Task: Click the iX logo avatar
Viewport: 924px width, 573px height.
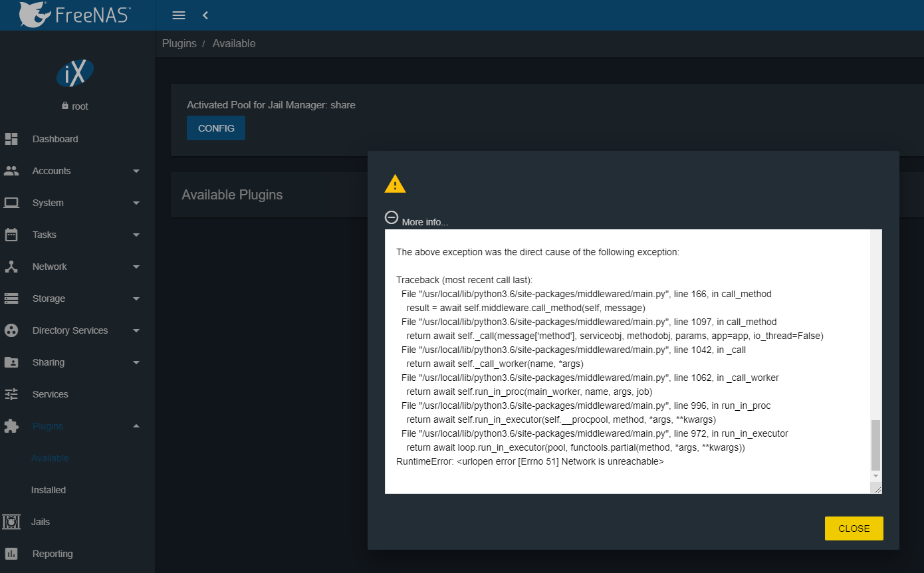Action: pyautogui.click(x=75, y=74)
